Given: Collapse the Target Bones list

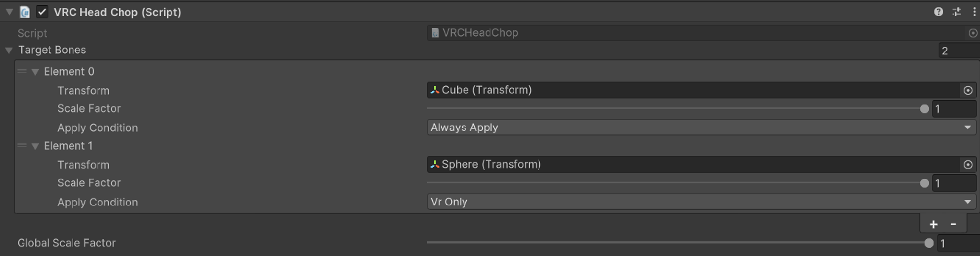Looking at the screenshot, I should (x=9, y=50).
